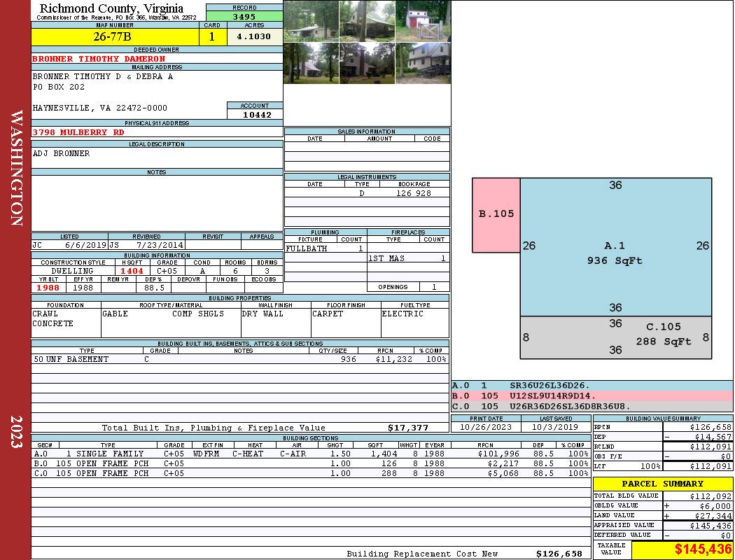Click the red H SQFT value 1404
735x560 pixels.
pyautogui.click(x=132, y=271)
